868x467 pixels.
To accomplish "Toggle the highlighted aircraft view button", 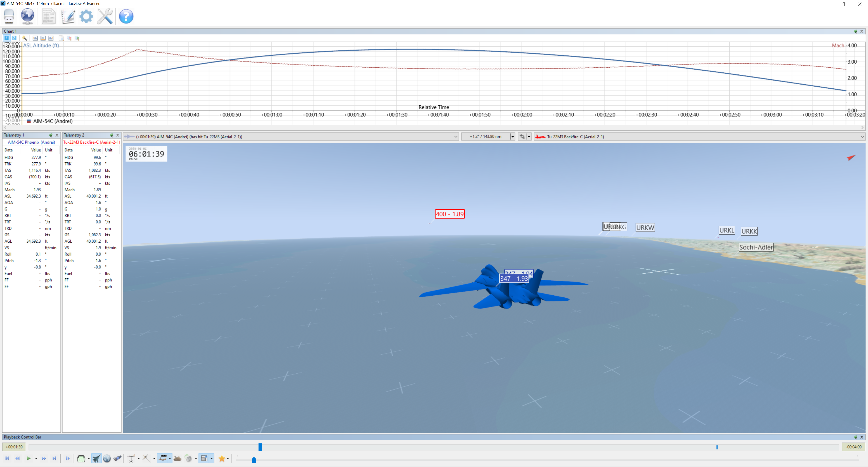I will pyautogui.click(x=96, y=458).
